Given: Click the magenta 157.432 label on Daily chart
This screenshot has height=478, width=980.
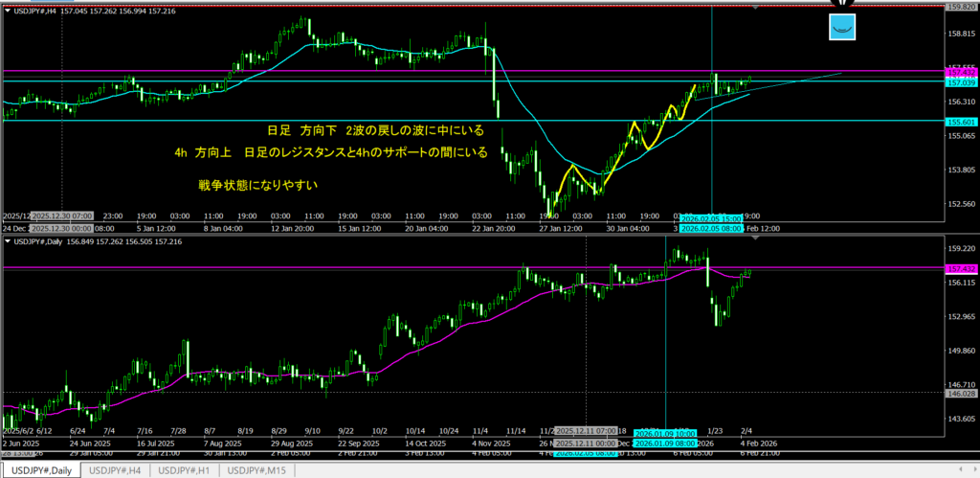Looking at the screenshot, I should (x=960, y=269).
